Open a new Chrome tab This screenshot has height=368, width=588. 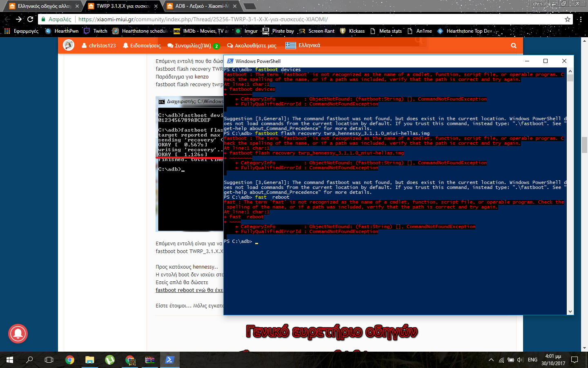coord(250,6)
